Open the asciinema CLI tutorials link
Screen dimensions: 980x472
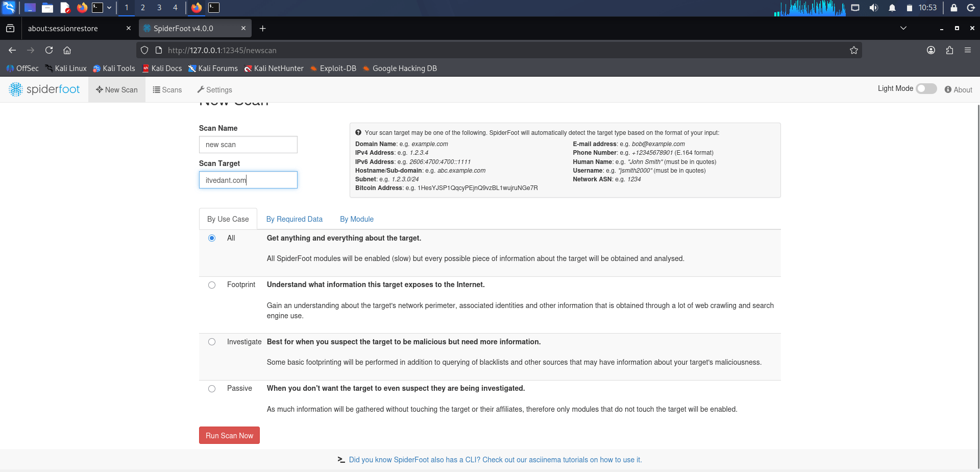click(495, 460)
